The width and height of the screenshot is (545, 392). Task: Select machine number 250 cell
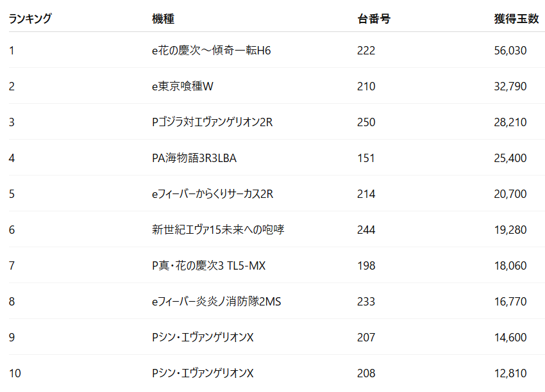(366, 122)
